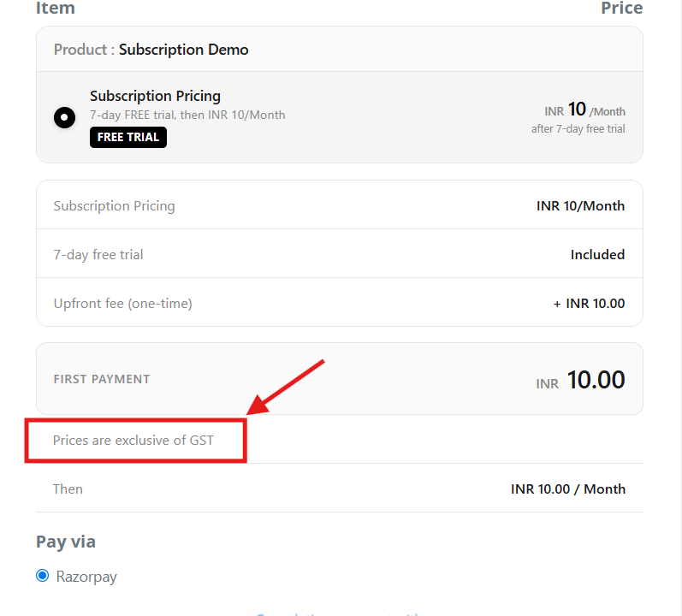Click the FREE TRIAL badge
Screen dimensions: 682x616
pos(128,138)
